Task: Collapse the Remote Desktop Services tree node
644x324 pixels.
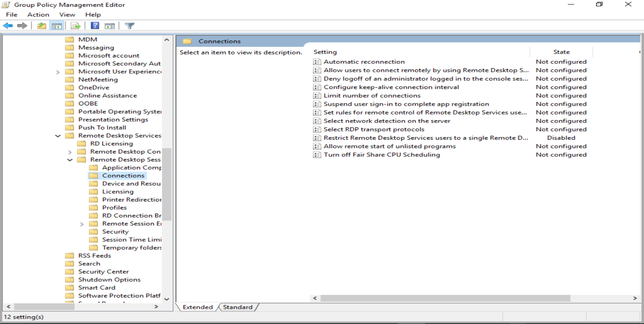Action: 58,136
